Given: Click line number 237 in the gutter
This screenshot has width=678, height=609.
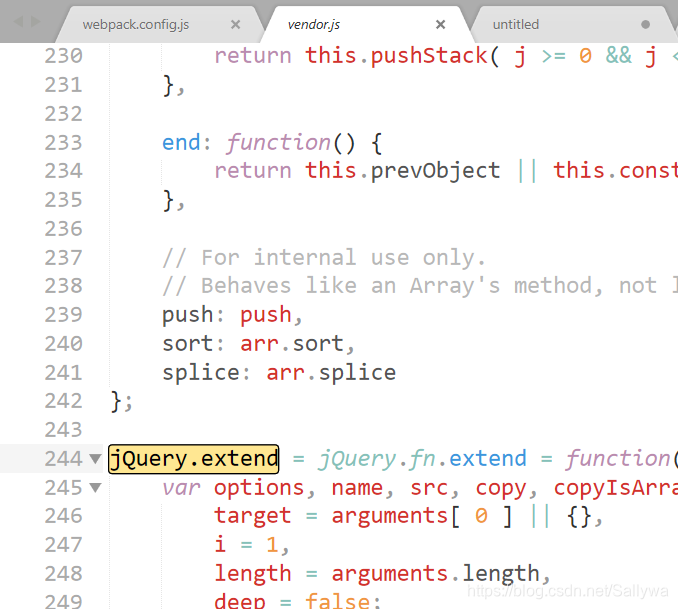Looking at the screenshot, I should [63, 258].
